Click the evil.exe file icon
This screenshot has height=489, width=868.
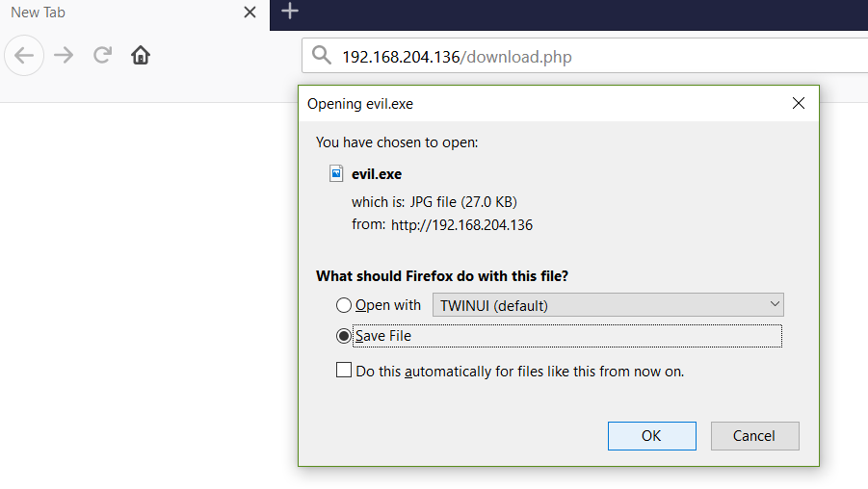click(x=336, y=173)
